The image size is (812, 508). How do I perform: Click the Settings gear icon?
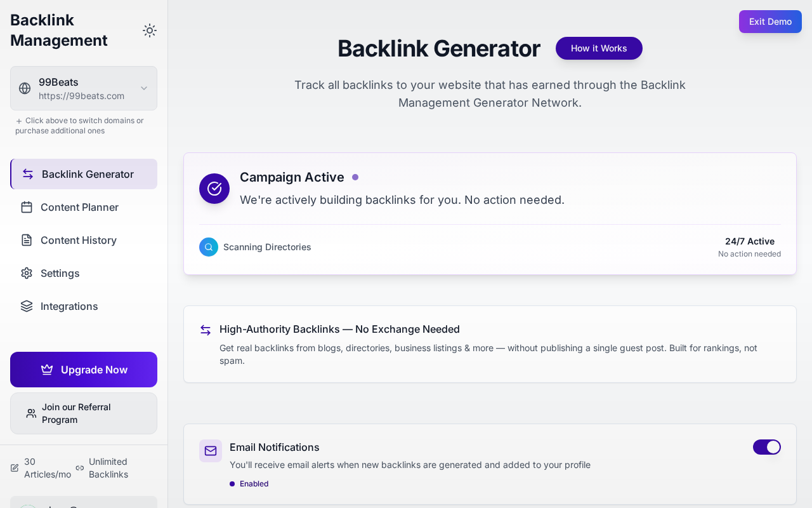click(x=27, y=273)
